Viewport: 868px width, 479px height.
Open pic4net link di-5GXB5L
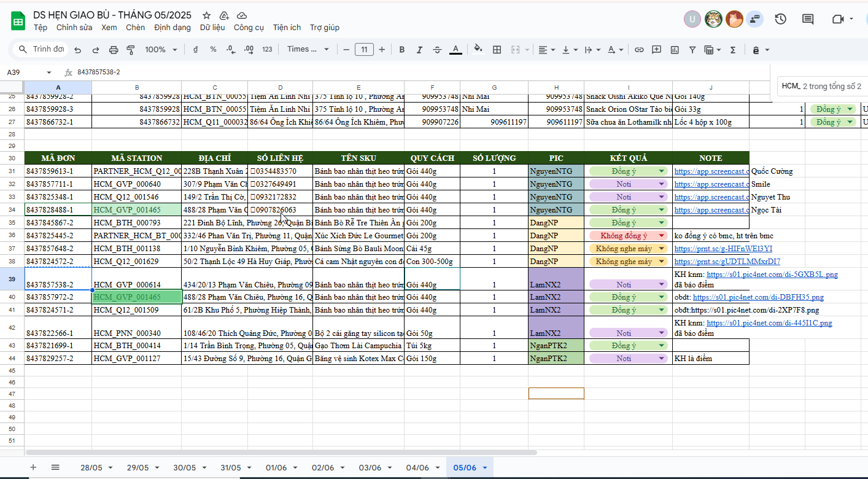pos(772,275)
